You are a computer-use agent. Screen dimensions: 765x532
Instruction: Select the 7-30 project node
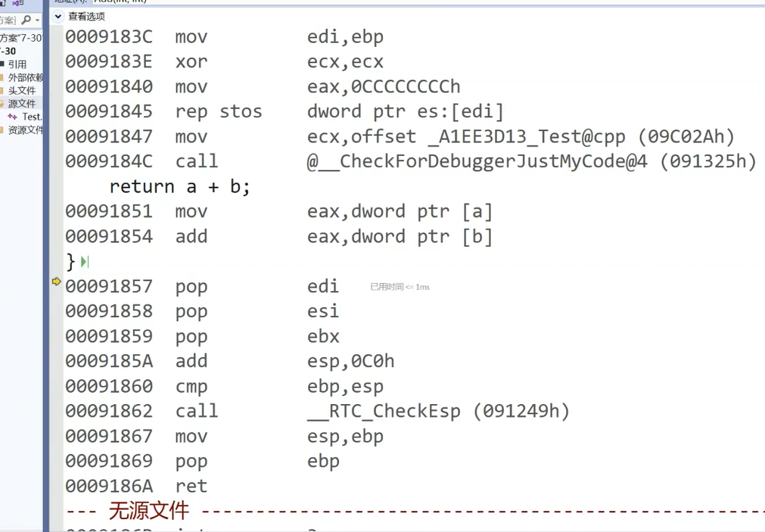point(8,51)
